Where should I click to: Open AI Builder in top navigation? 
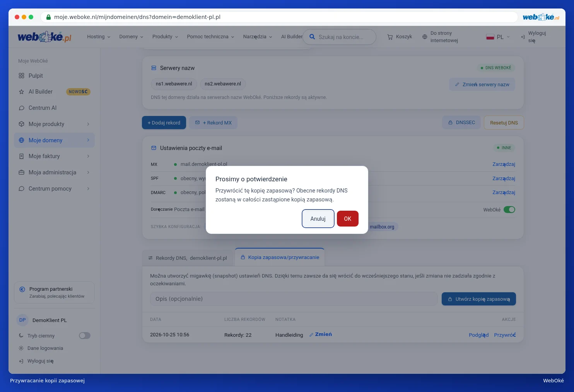[292, 37]
